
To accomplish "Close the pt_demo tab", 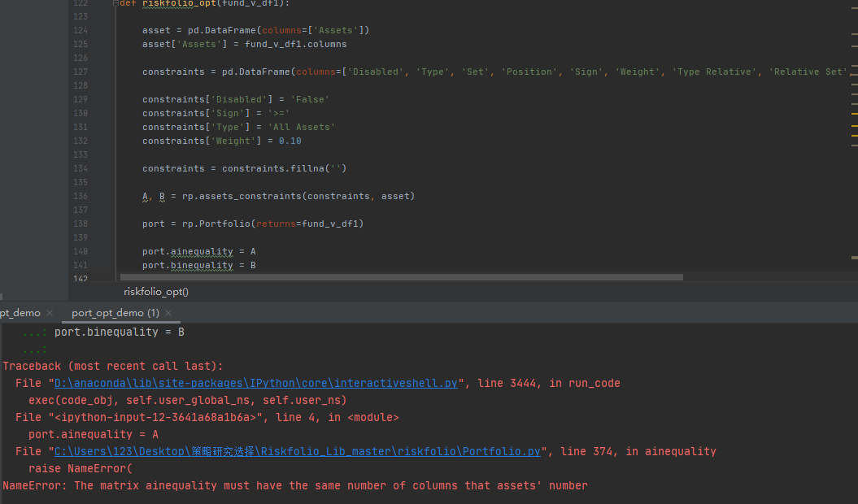I will tap(50, 312).
